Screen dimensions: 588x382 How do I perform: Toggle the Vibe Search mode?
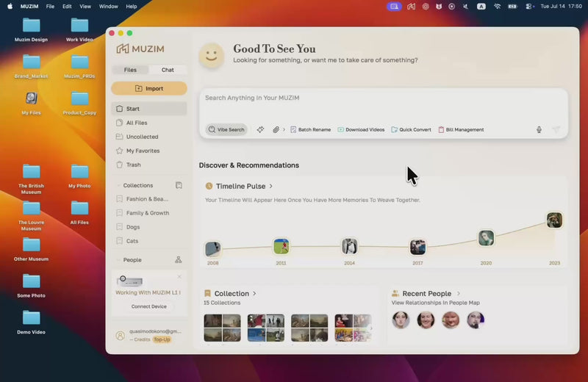(x=226, y=130)
